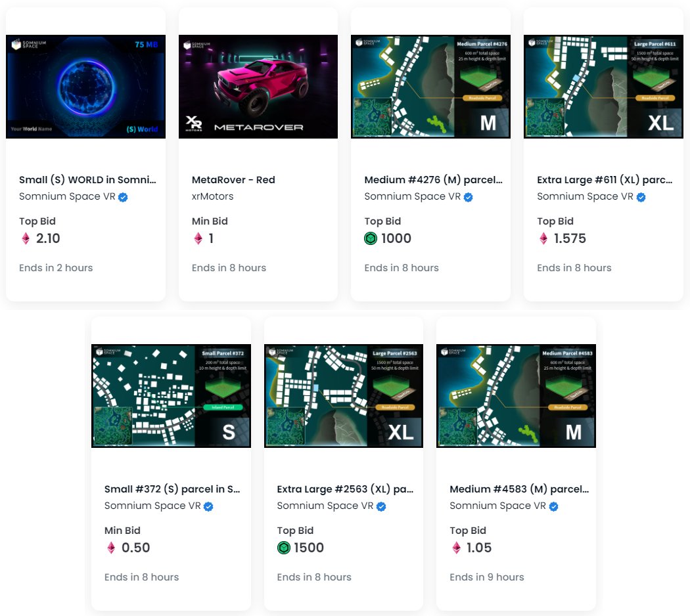Select the 1.575 top bid value
This screenshot has height=616, width=690.
pyautogui.click(x=570, y=238)
